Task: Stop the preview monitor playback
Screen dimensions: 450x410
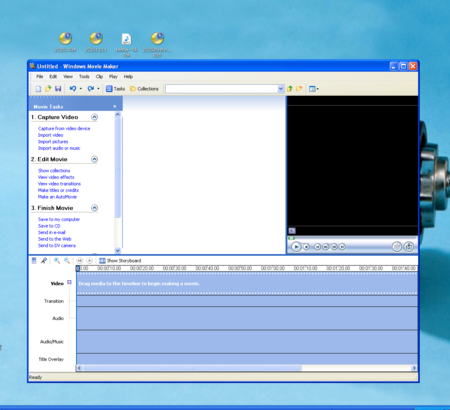Action: 307,247
